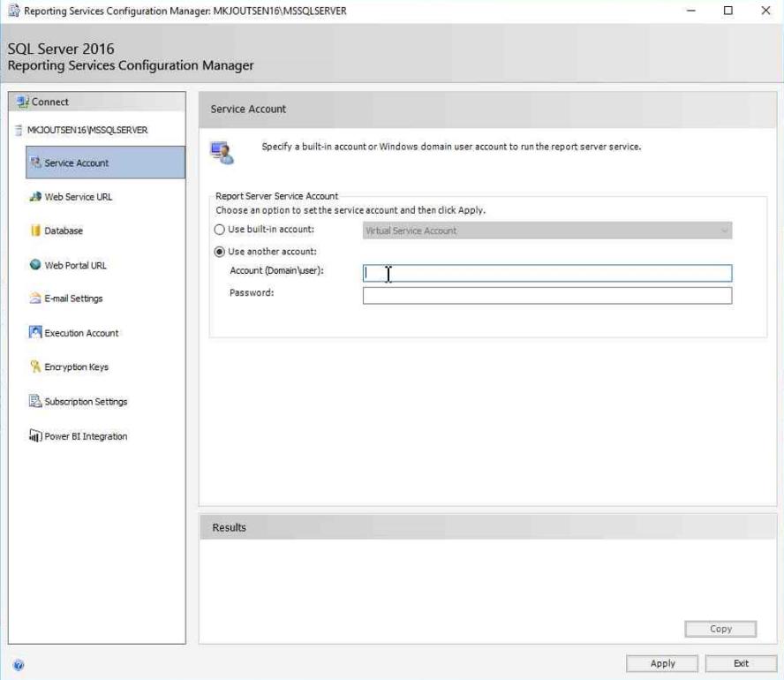Click the Service Account sidebar icon
This screenshot has width=784, height=680.
[x=35, y=162]
